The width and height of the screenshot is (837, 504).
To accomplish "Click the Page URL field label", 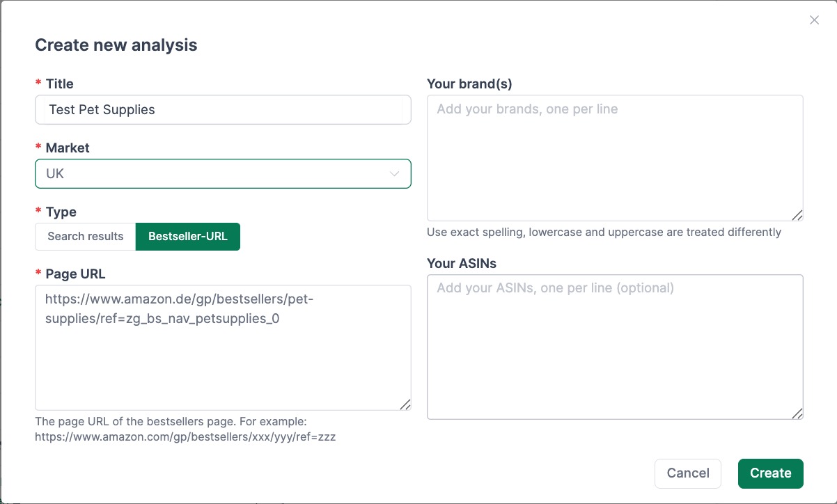I will click(x=75, y=274).
